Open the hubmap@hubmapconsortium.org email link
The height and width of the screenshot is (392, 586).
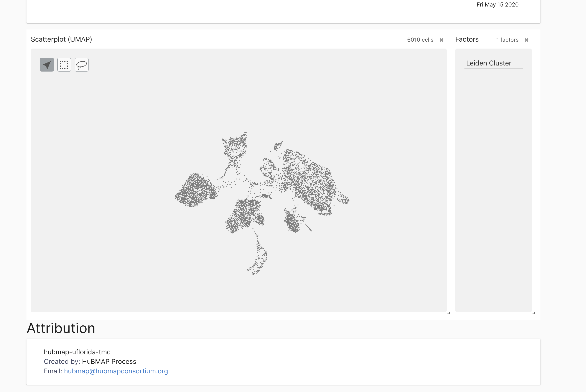pos(116,371)
